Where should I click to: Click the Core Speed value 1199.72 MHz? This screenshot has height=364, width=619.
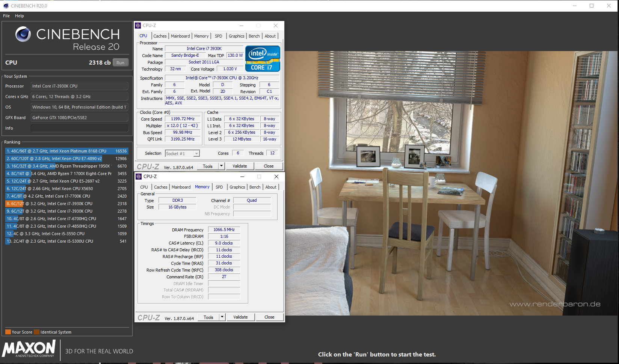pos(183,119)
